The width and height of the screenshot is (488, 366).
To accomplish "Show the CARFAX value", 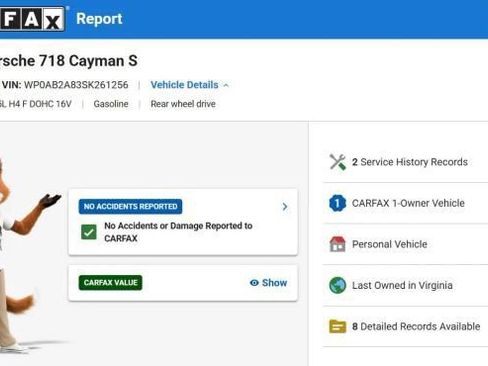I will coord(268,283).
